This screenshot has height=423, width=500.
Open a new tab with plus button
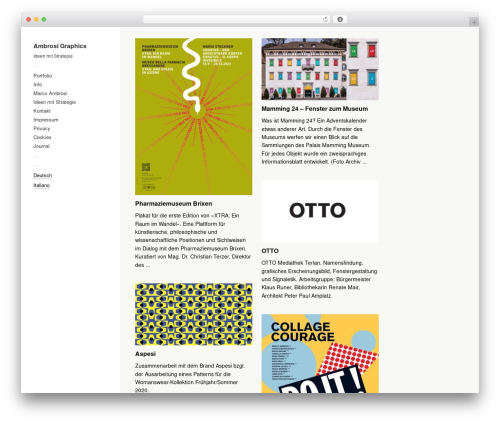(474, 22)
